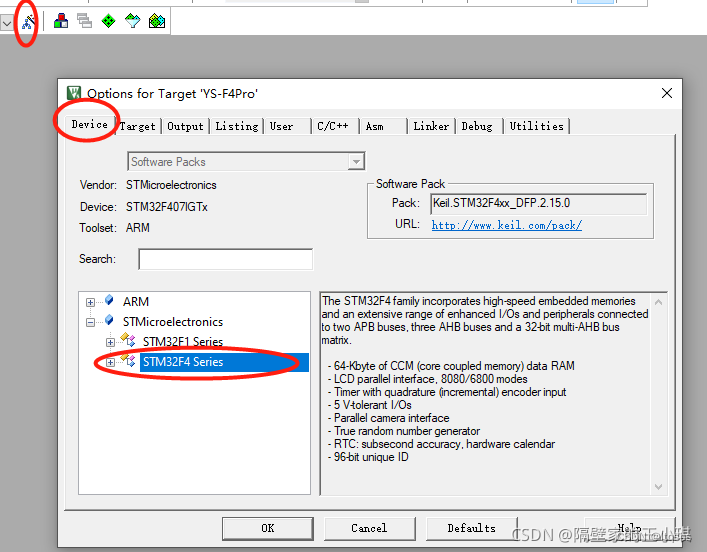Expand the STM32F1 Series node
This screenshot has width=707, height=552.
110,342
